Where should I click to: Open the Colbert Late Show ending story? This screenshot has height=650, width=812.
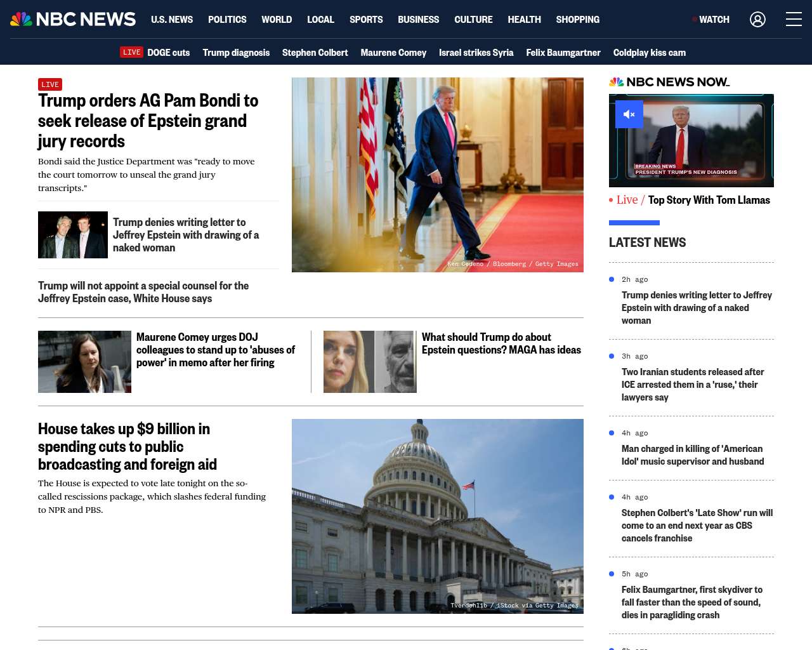(697, 526)
